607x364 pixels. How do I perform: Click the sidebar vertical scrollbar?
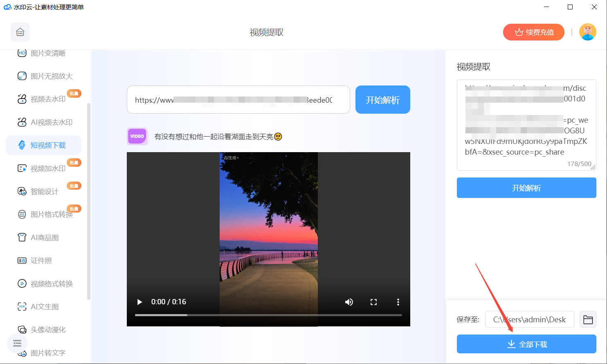click(x=89, y=201)
